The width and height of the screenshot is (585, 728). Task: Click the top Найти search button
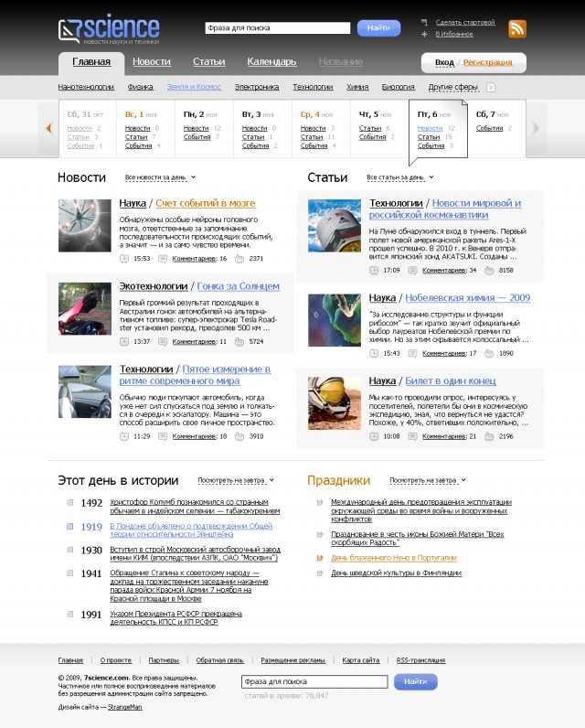click(x=378, y=28)
